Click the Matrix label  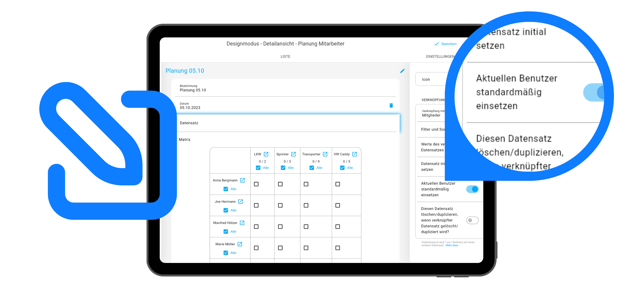(184, 140)
